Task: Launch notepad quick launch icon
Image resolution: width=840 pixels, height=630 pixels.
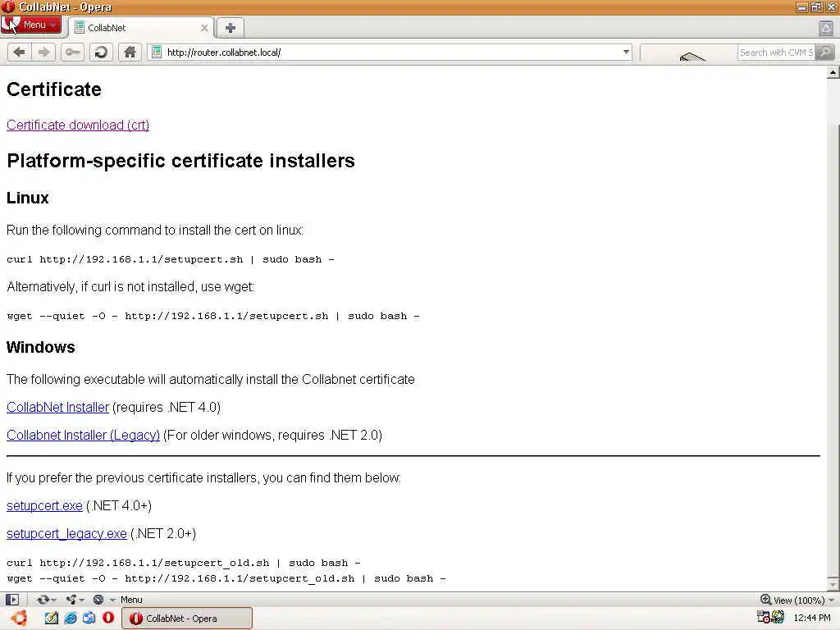Action: pos(52,619)
